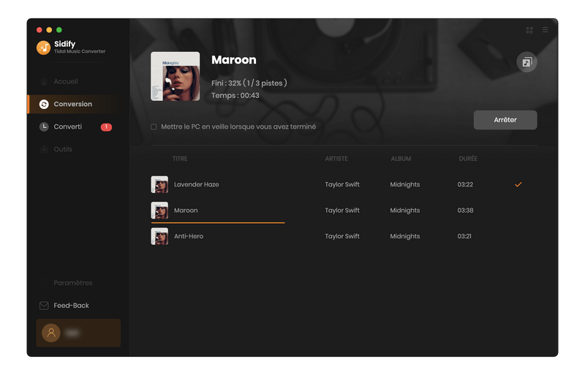Open Paramètres in the sidebar
This screenshot has height=392, width=585.
pos(72,283)
